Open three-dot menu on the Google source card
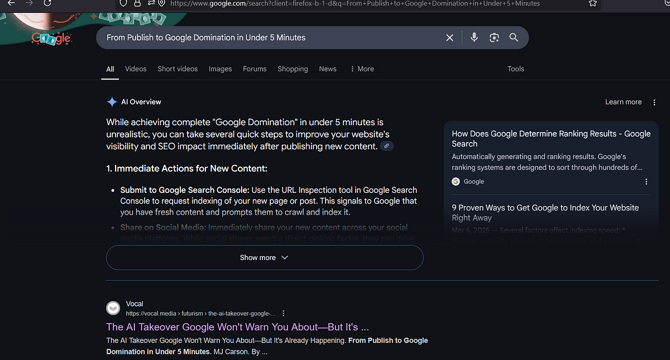The width and height of the screenshot is (670, 360). click(x=646, y=181)
